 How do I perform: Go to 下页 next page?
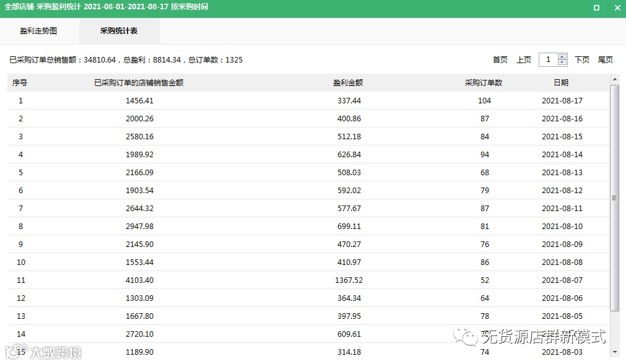[582, 59]
